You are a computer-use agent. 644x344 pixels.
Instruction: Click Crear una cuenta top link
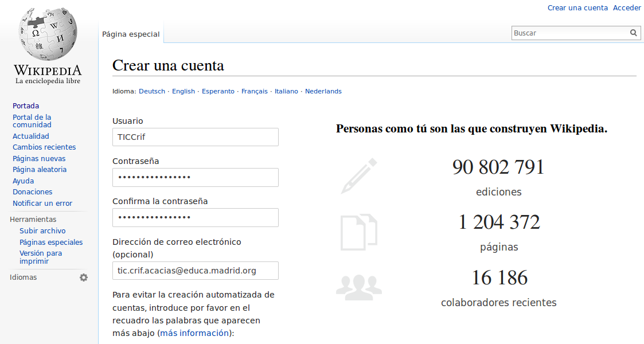pos(577,8)
